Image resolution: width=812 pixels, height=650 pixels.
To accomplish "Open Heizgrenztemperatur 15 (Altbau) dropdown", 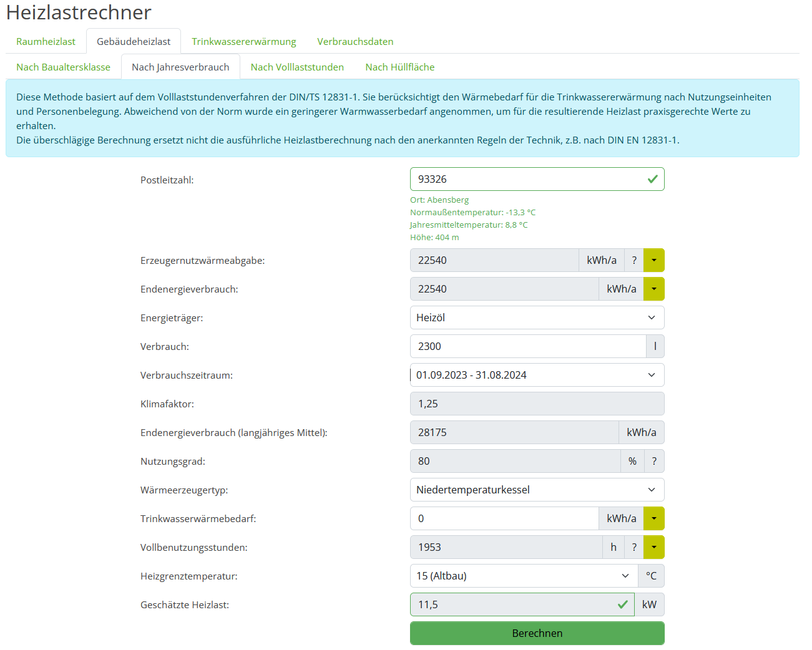I will [524, 576].
